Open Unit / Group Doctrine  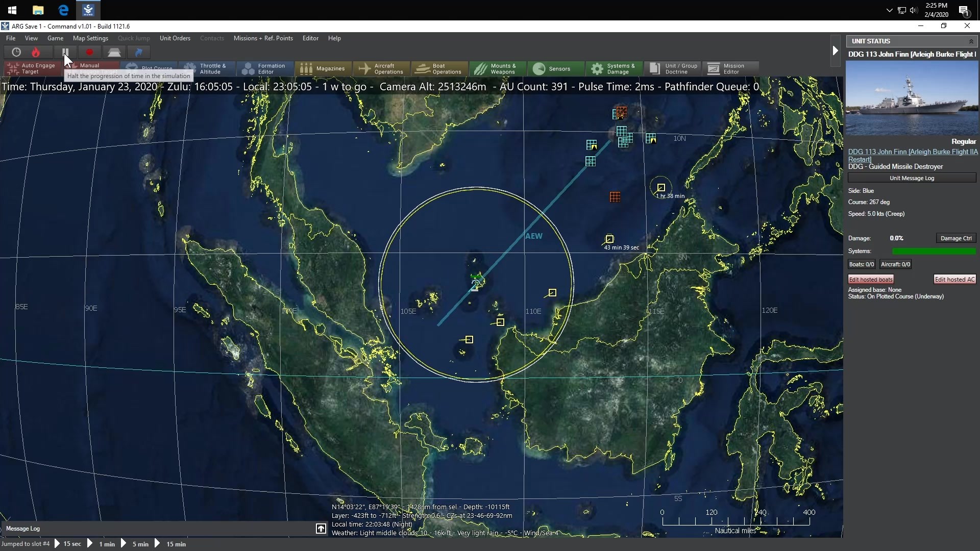672,68
